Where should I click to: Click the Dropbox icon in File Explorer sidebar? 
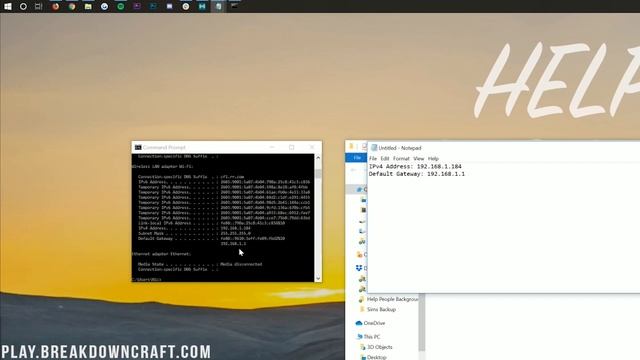[359, 268]
